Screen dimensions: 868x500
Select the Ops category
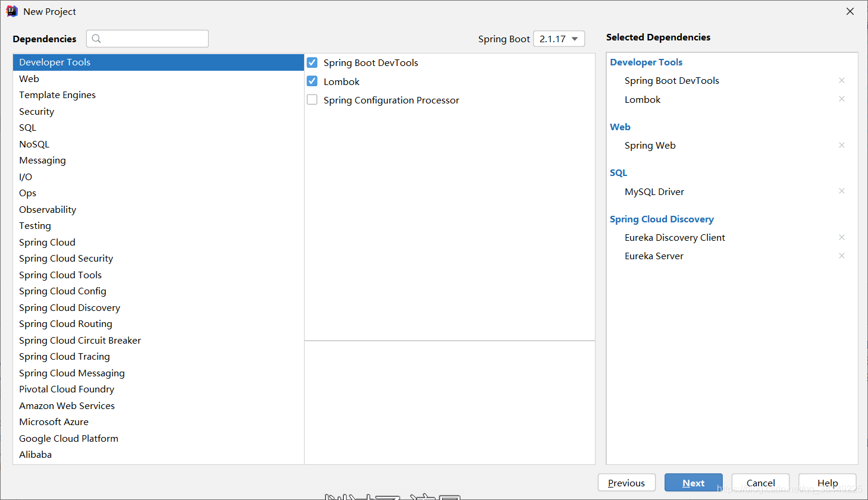(x=158, y=193)
